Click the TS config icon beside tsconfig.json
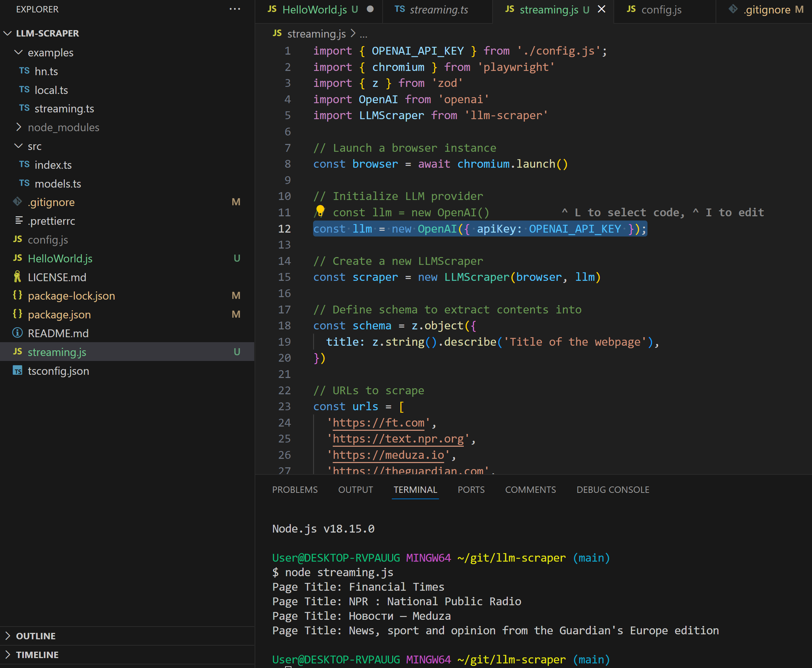The height and width of the screenshot is (668, 812). (x=17, y=371)
